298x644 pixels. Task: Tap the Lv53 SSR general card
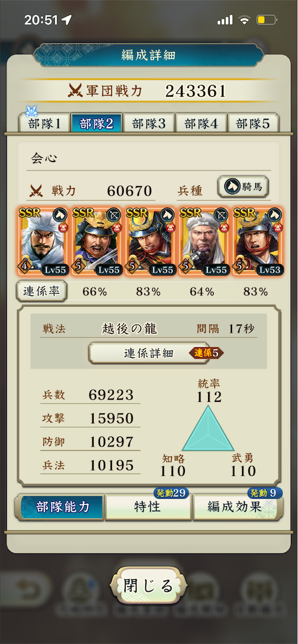(x=257, y=241)
